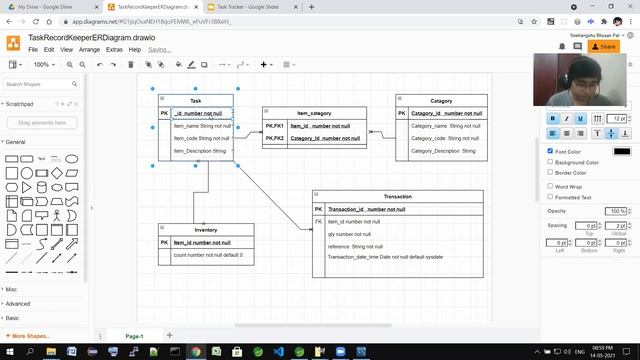Add a new page with plus button
Image resolution: width=640 pixels, height=360 pixels.
coord(169,336)
